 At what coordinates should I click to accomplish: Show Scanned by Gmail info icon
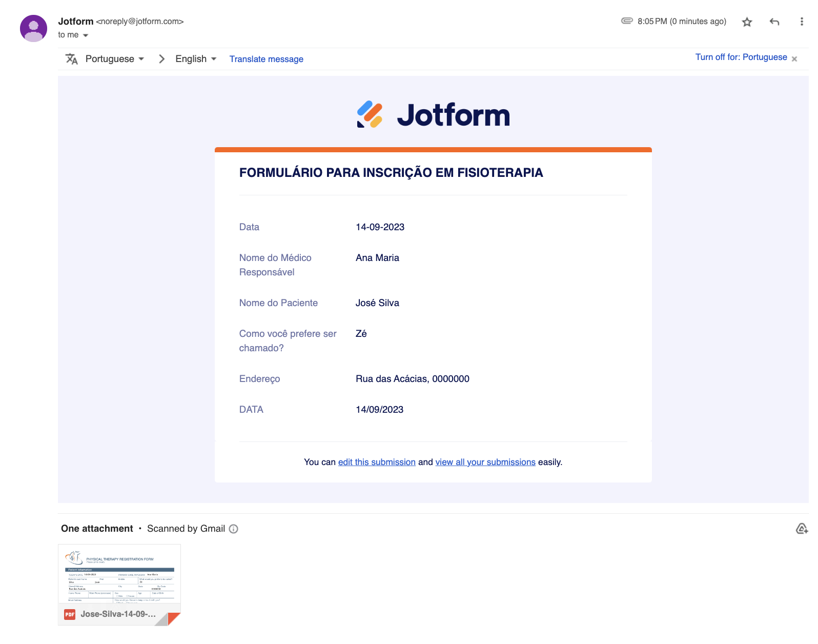233,529
